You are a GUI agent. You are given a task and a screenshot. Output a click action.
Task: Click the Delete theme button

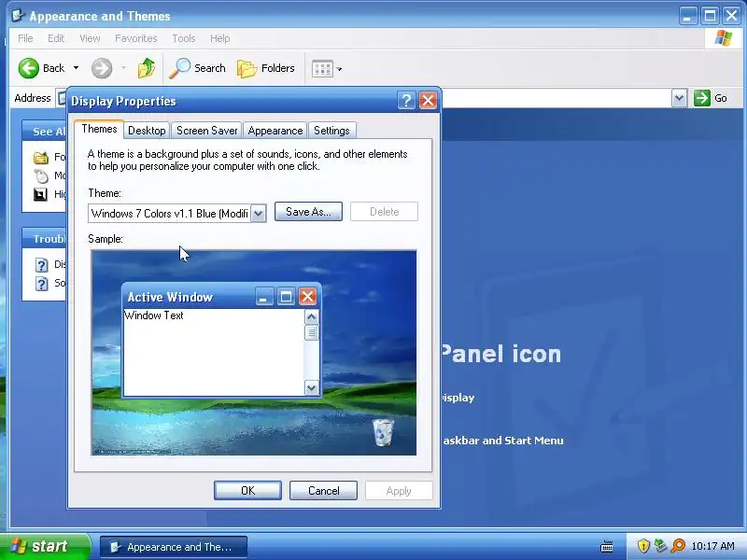click(384, 212)
